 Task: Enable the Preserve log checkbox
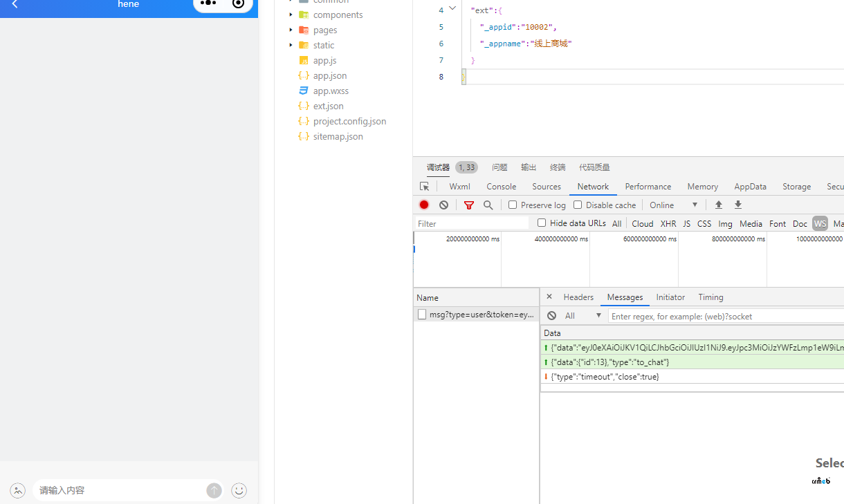[x=513, y=205]
